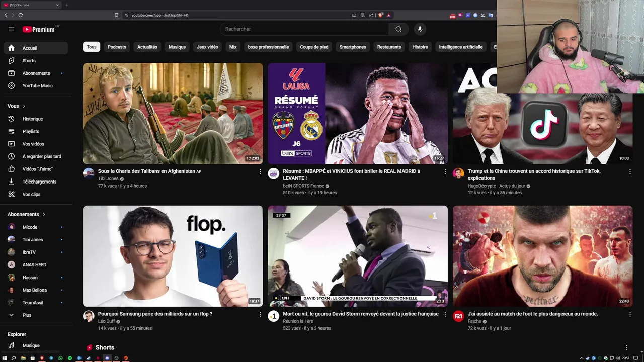
Task: Bookmark this page icon in address bar
Action: click(x=116, y=15)
